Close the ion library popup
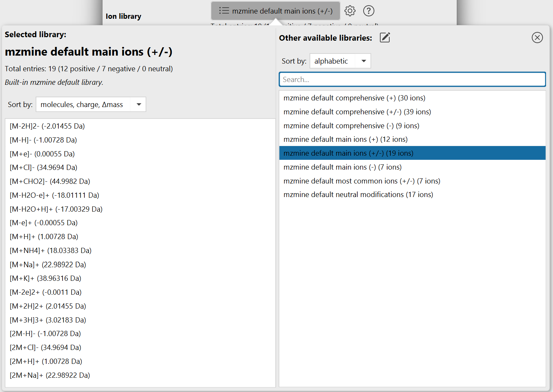Screen dimensions: 553x392 coord(537,38)
